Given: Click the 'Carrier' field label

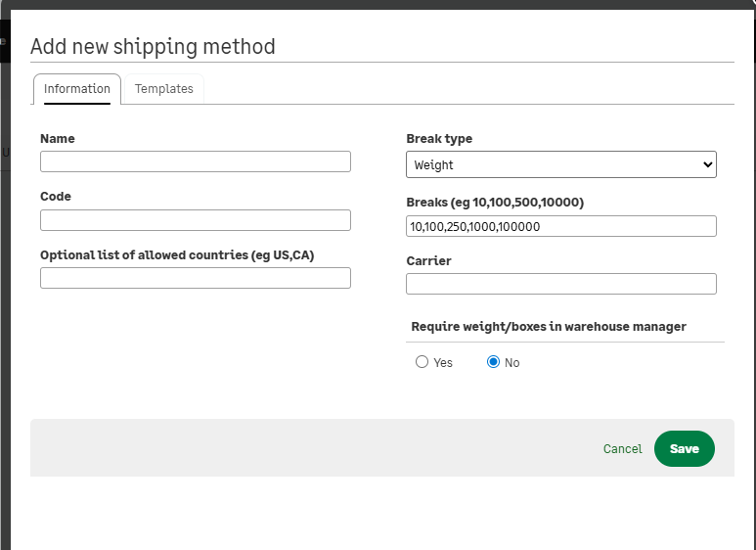Looking at the screenshot, I should [428, 261].
